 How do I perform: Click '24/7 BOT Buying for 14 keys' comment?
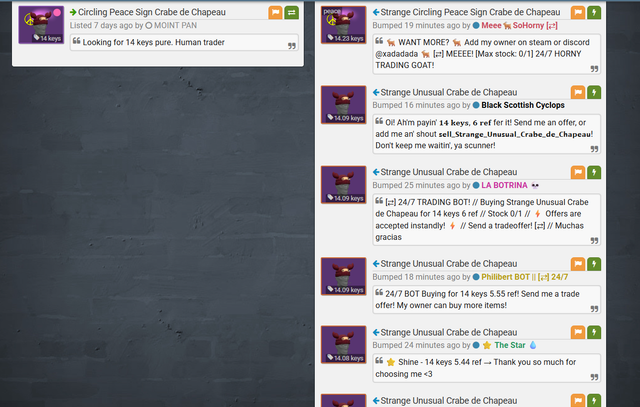(487, 300)
